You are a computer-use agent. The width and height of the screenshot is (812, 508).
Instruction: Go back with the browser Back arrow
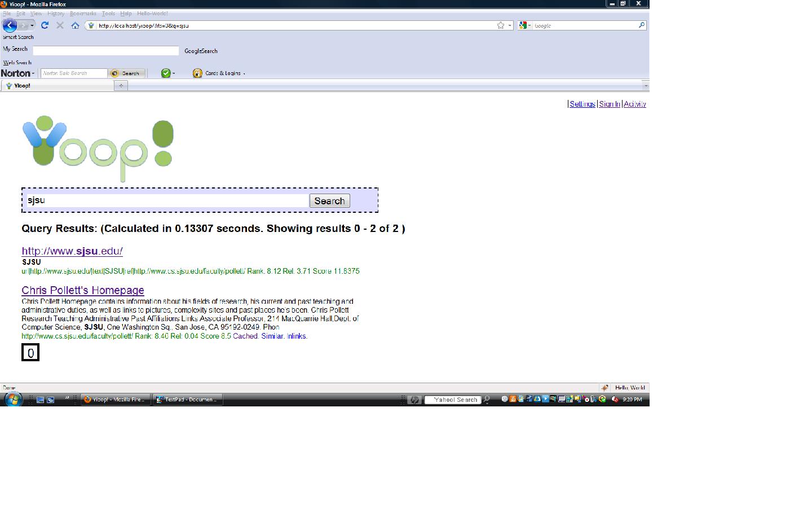(10, 25)
